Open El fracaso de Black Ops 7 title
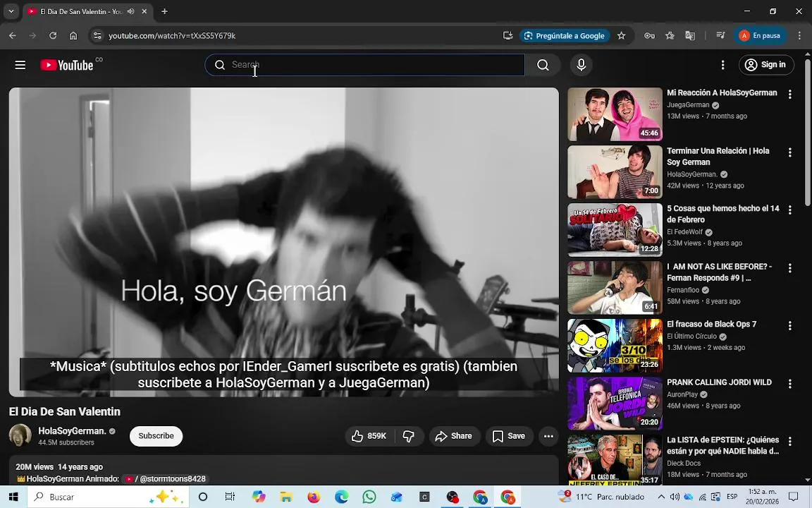 pos(711,324)
